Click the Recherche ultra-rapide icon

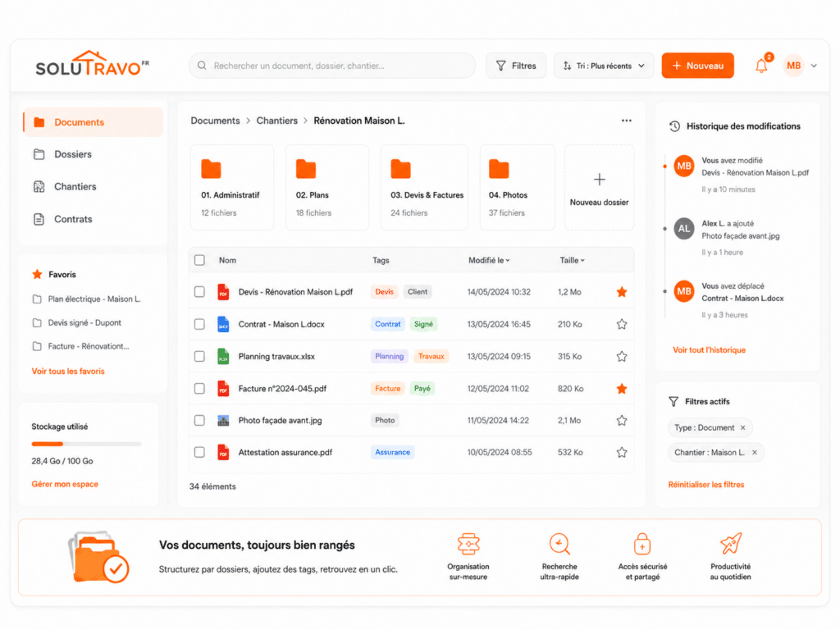coord(559,544)
